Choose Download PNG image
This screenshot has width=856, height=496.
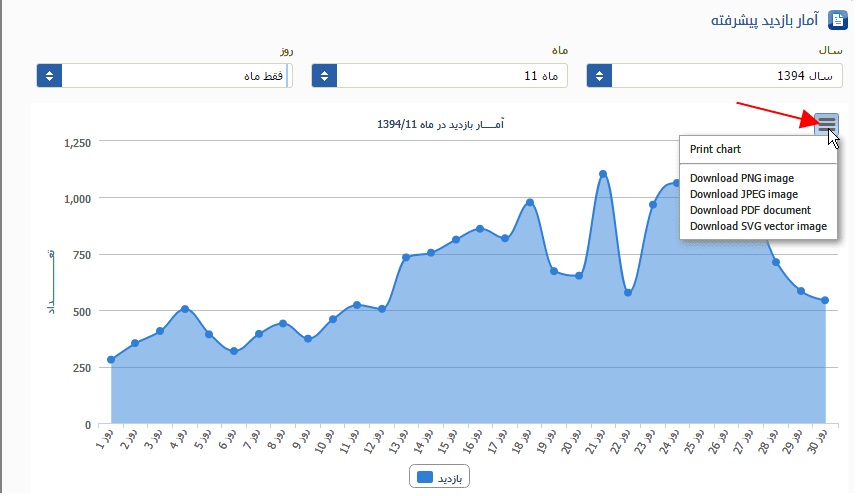[741, 178]
